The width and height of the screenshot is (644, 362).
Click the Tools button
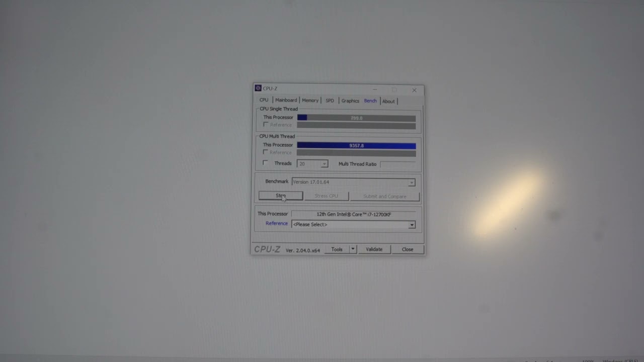pos(337,249)
